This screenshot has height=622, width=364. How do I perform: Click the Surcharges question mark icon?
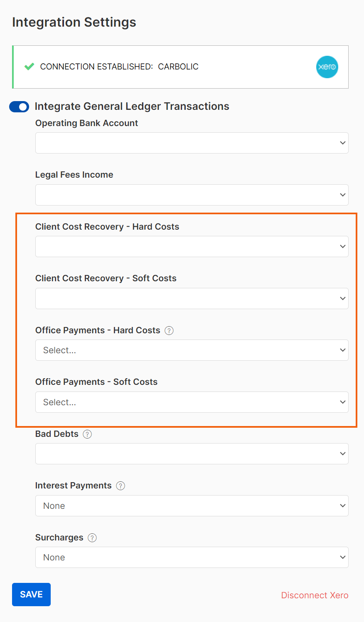click(x=92, y=538)
